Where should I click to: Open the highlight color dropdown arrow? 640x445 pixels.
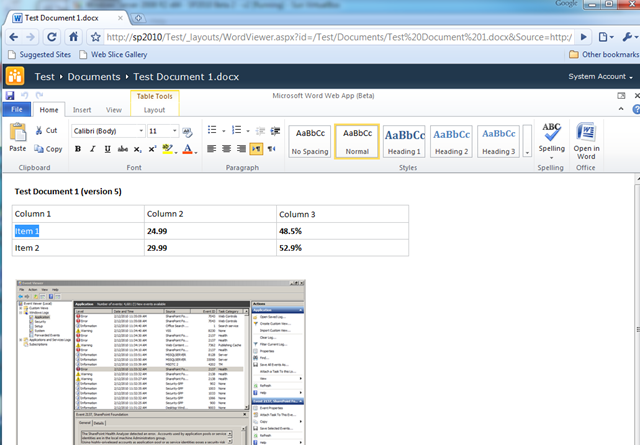click(x=176, y=152)
